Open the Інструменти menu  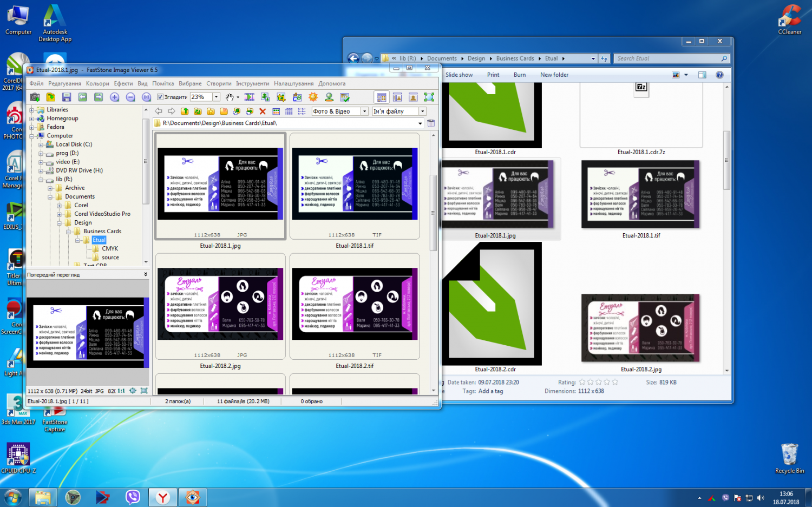[252, 84]
